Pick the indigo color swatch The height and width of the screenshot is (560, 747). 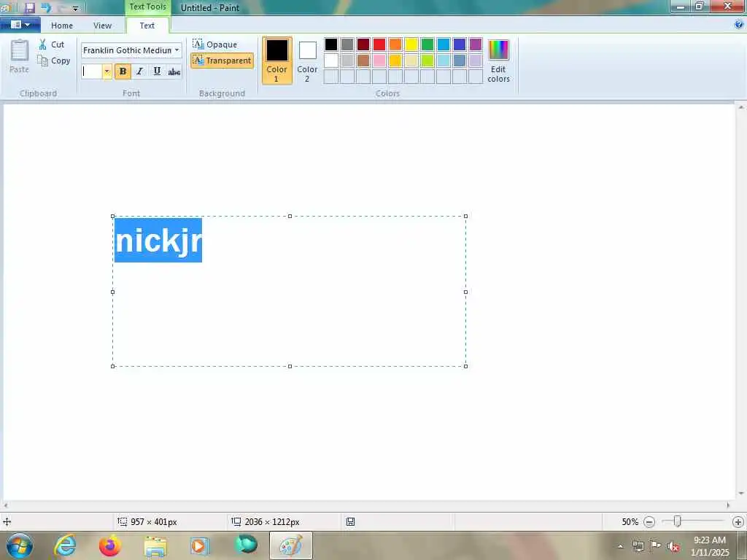click(x=460, y=44)
